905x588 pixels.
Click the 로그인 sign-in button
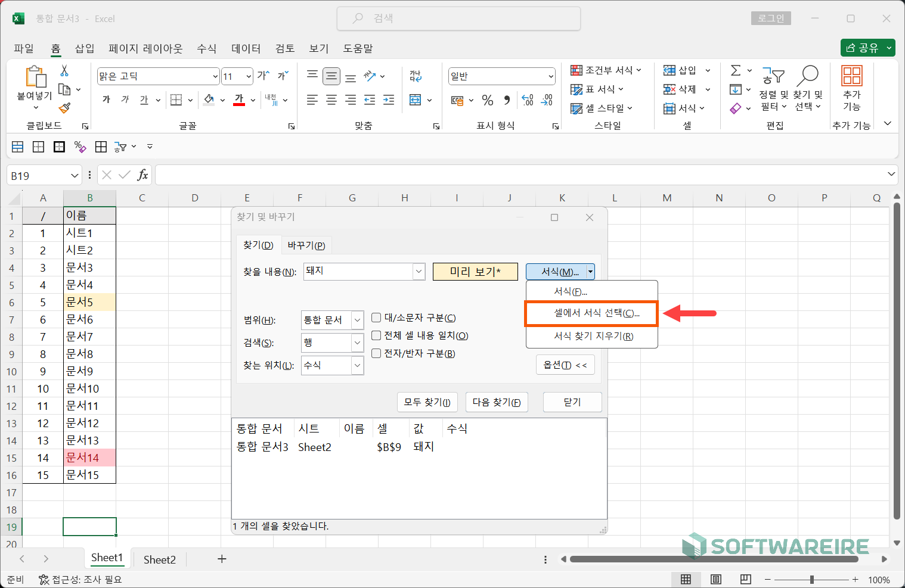coord(771,18)
